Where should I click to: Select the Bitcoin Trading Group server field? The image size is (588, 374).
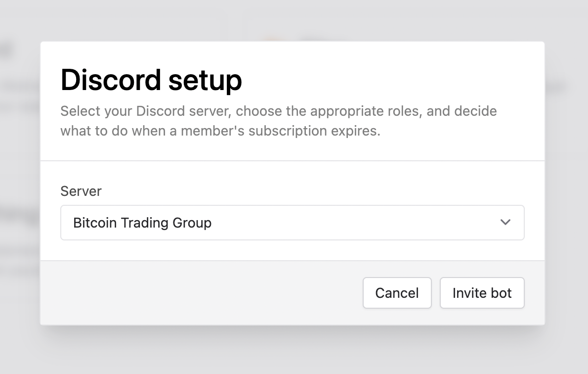292,223
